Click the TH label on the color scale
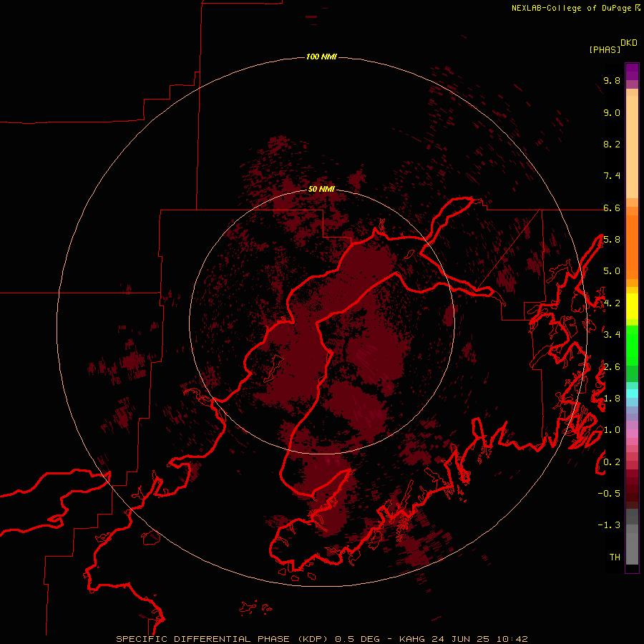The image size is (644, 644). point(615,557)
